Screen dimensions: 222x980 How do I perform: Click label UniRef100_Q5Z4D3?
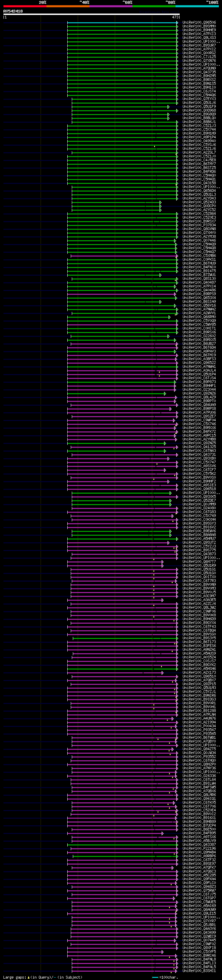coord(199,202)
